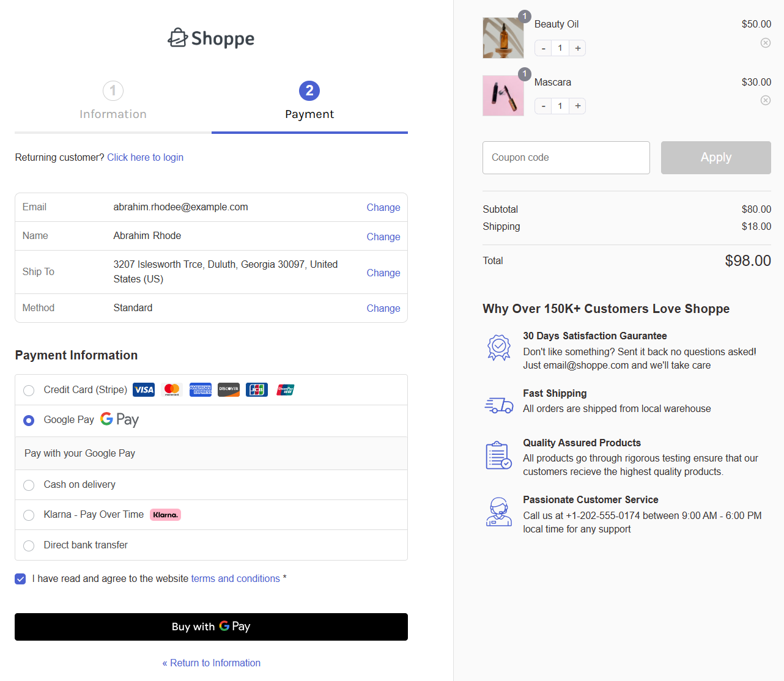Click the Shoppe logo
This screenshot has height=681, width=784.
pyautogui.click(x=211, y=38)
